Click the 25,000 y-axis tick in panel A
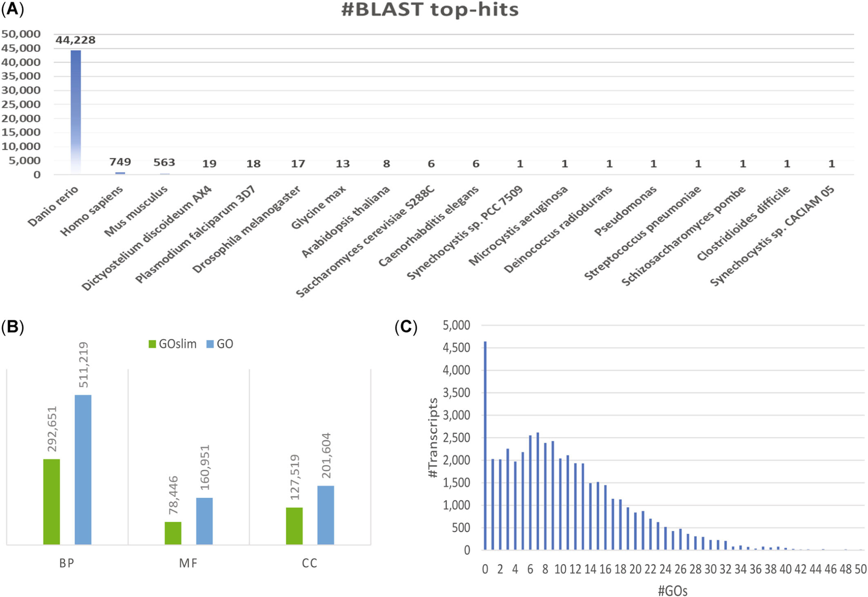The image size is (868, 597). [21, 104]
